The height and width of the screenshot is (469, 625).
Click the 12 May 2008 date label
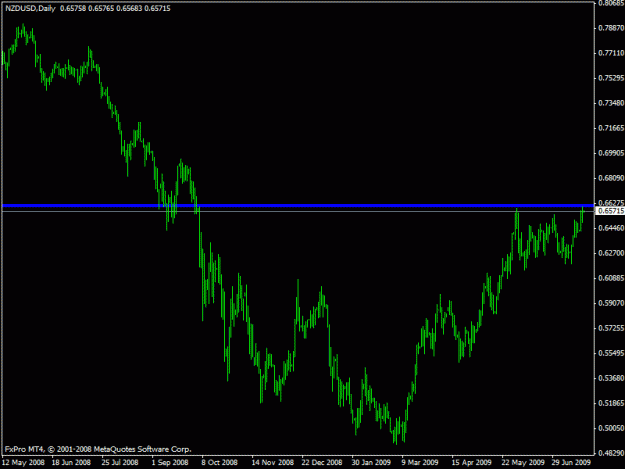pos(23,463)
